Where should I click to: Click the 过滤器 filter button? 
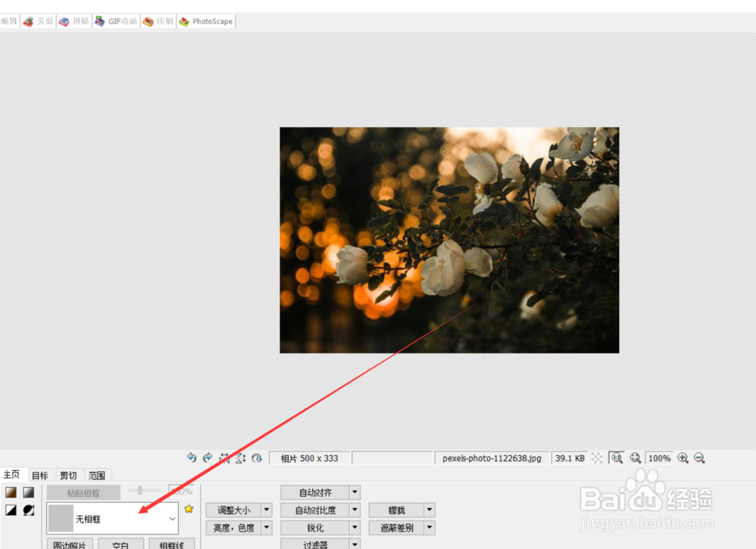[x=315, y=544]
